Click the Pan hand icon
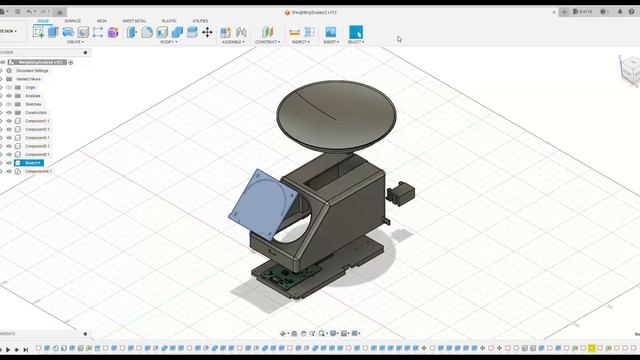This screenshot has height=360, width=640. click(303, 333)
